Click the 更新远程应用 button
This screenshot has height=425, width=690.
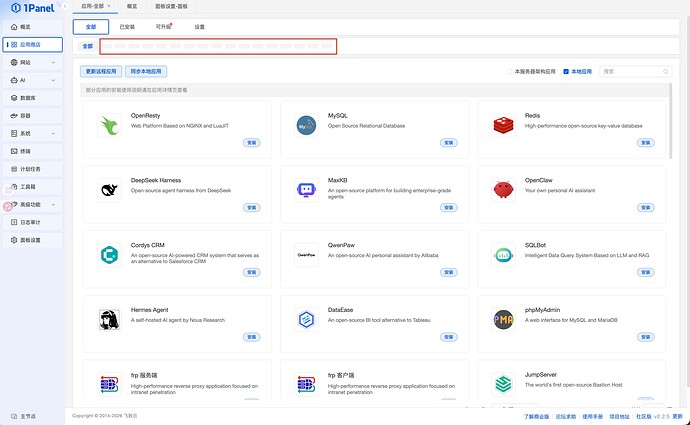tap(101, 71)
